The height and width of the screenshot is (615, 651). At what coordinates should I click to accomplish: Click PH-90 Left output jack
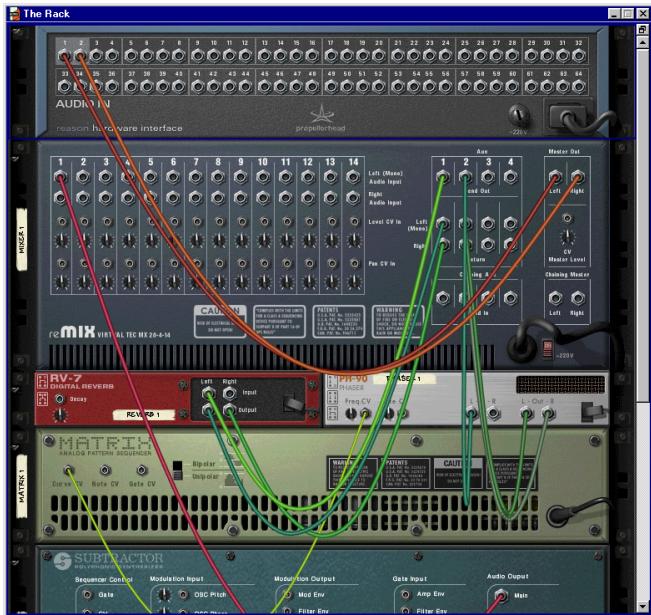[526, 413]
